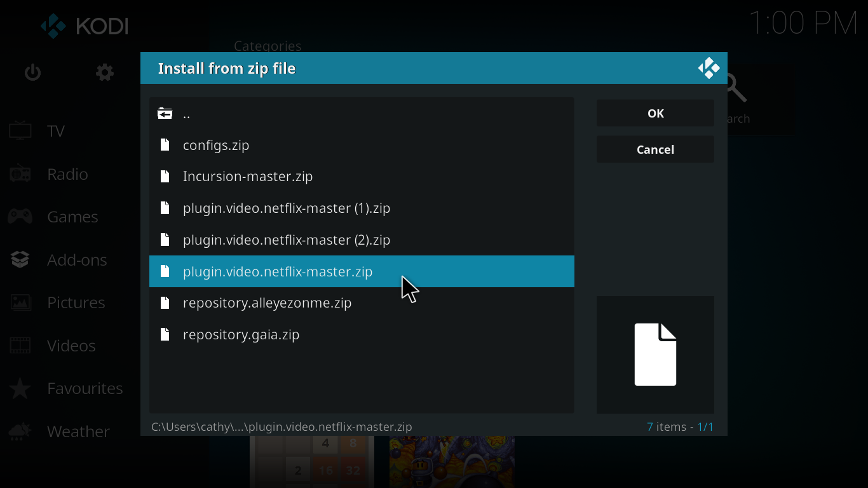Screen dimensions: 868x488
Task: Click the parent folder back icon
Action: coord(165,114)
